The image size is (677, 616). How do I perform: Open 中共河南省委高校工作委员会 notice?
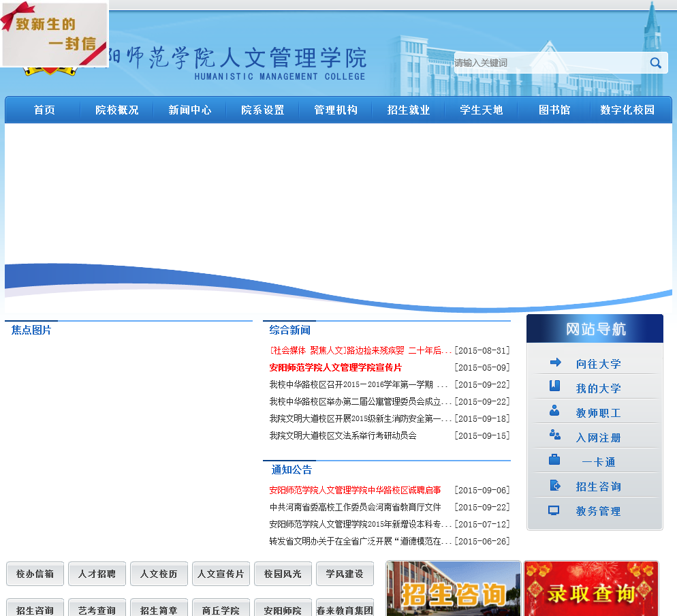tap(355, 507)
